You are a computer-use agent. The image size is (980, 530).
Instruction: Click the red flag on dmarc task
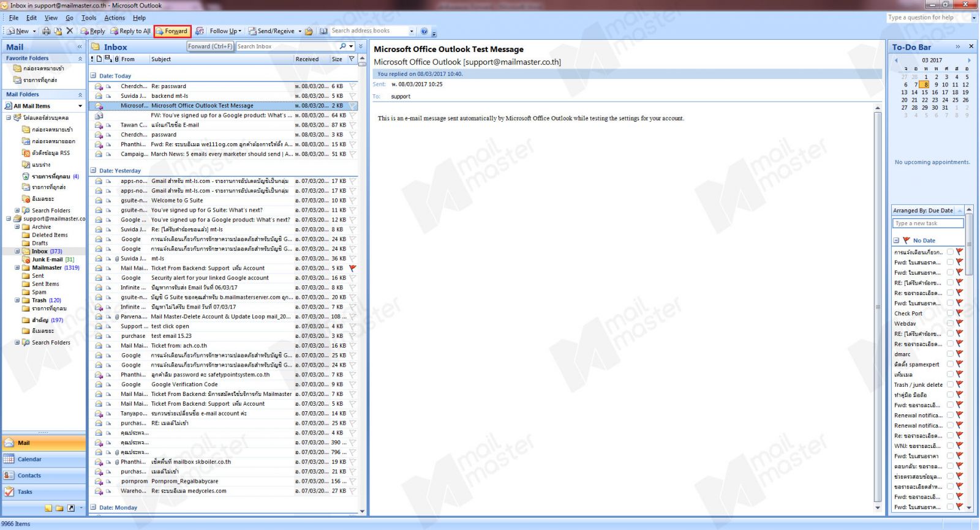tap(959, 354)
